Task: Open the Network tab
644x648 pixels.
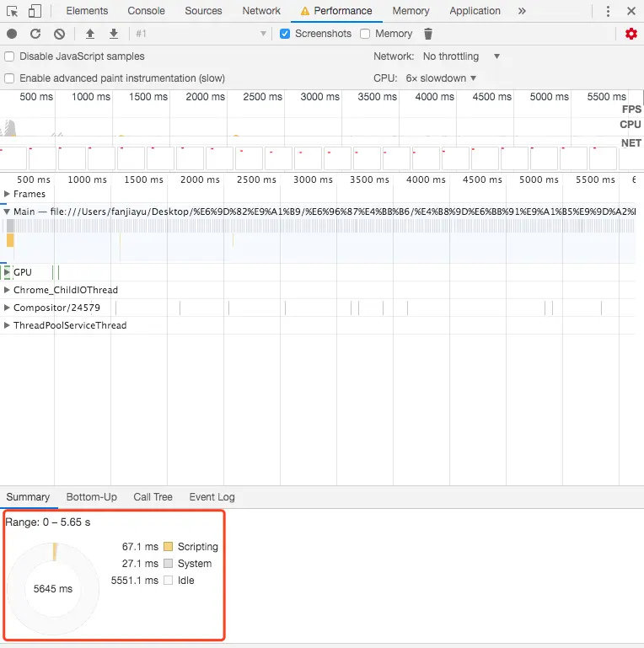Action: point(261,11)
